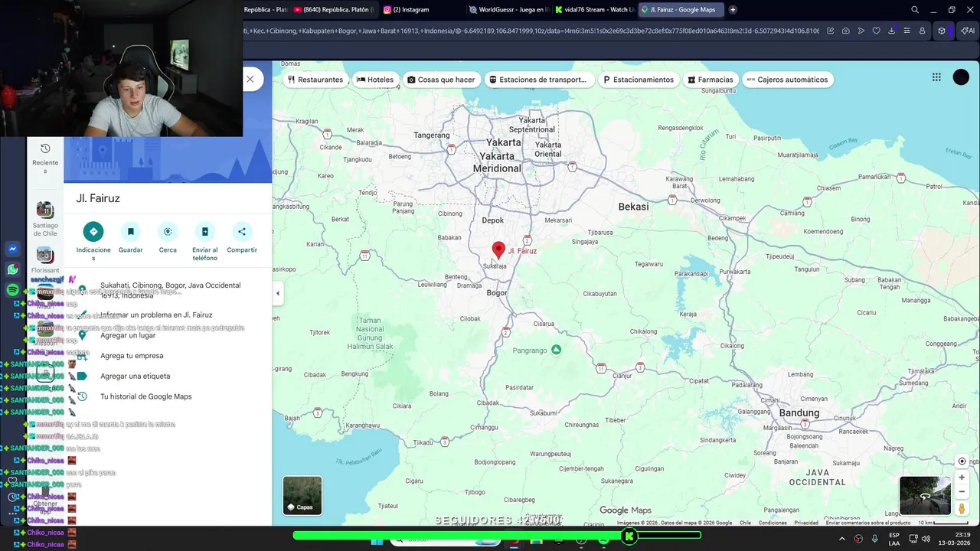Click the Indicaciones directions icon

coord(93,232)
